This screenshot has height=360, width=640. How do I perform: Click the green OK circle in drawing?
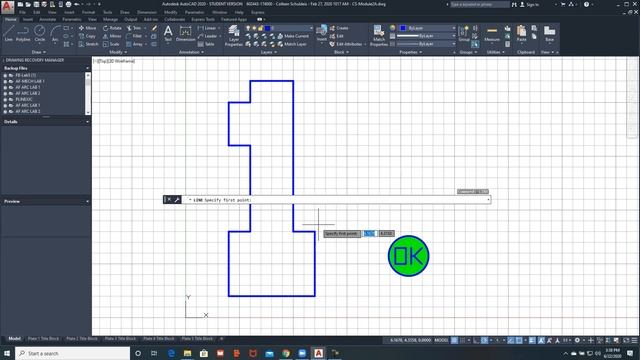point(409,256)
